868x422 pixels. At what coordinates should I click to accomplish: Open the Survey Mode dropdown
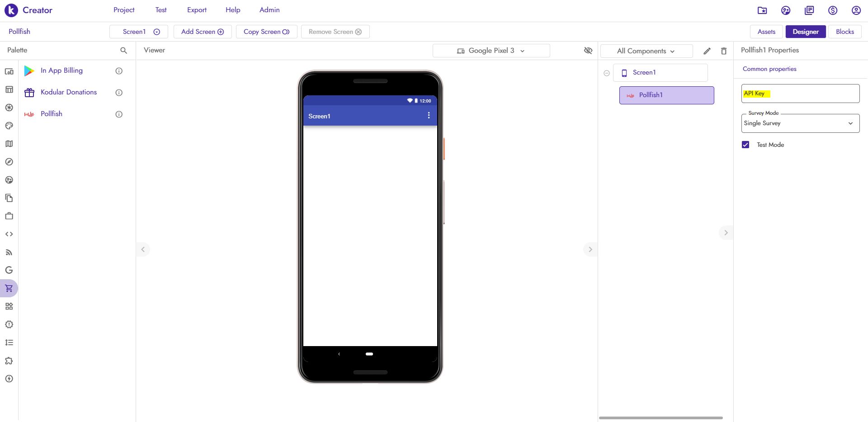[800, 123]
